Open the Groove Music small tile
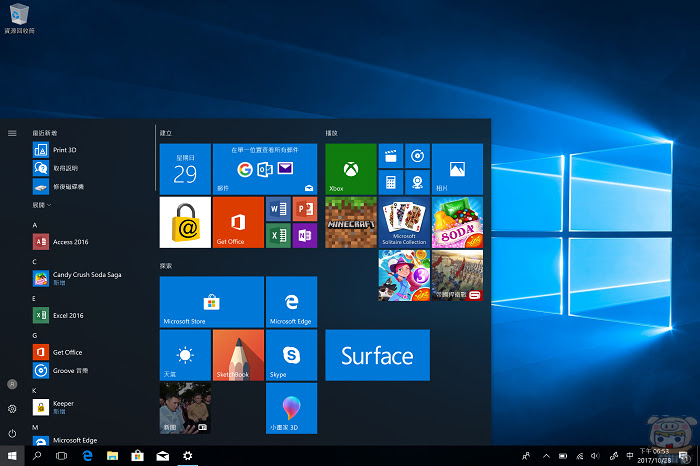The height and width of the screenshot is (466, 700). click(x=417, y=156)
